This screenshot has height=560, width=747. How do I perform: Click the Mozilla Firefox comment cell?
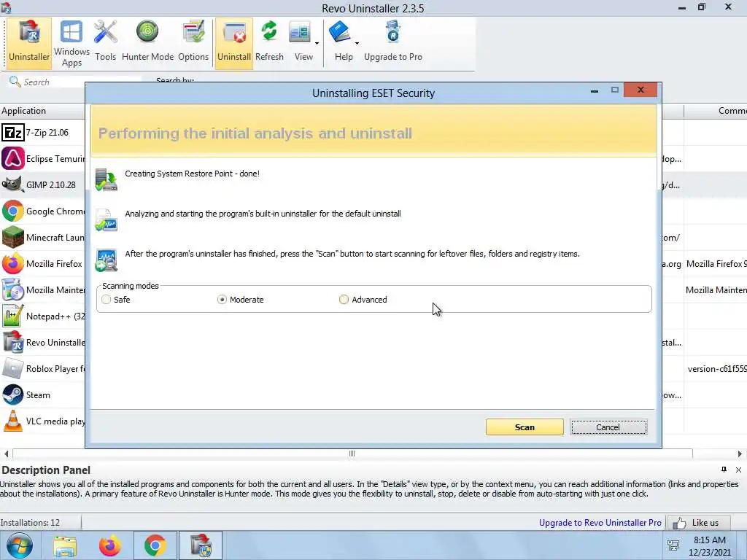click(x=716, y=264)
